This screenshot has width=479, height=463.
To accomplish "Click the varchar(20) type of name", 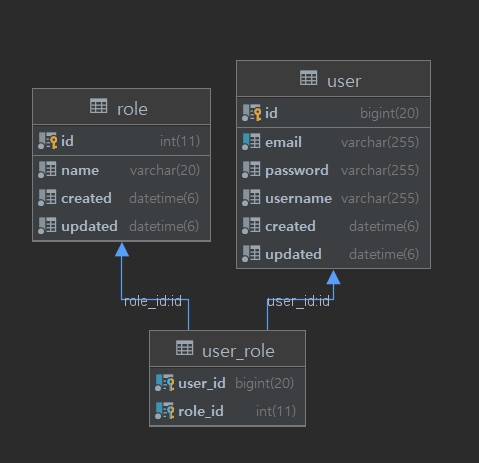I will click(165, 171).
